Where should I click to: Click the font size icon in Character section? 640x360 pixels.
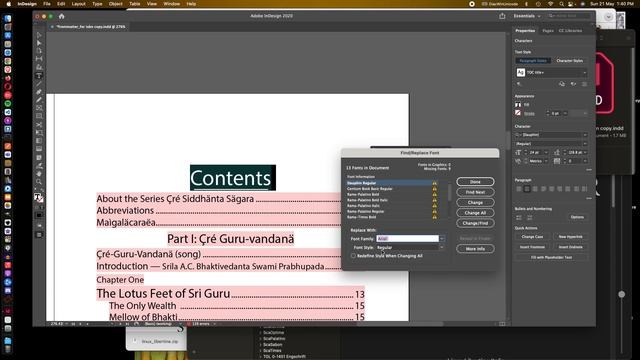pyautogui.click(x=518, y=152)
